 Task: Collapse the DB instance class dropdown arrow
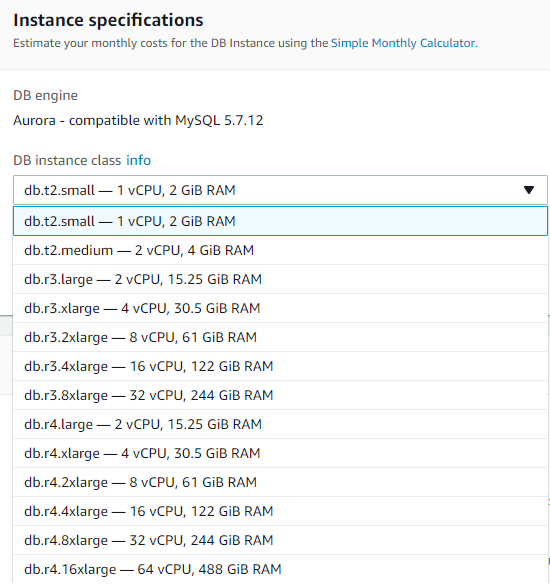pyautogui.click(x=529, y=190)
